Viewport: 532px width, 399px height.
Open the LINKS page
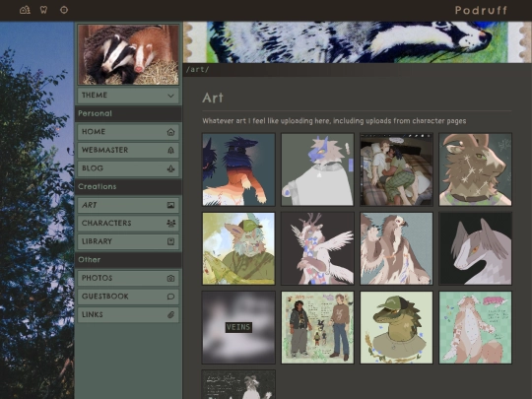(128, 315)
